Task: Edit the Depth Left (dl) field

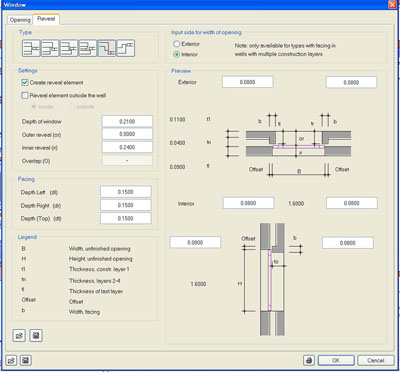Action: click(x=126, y=192)
